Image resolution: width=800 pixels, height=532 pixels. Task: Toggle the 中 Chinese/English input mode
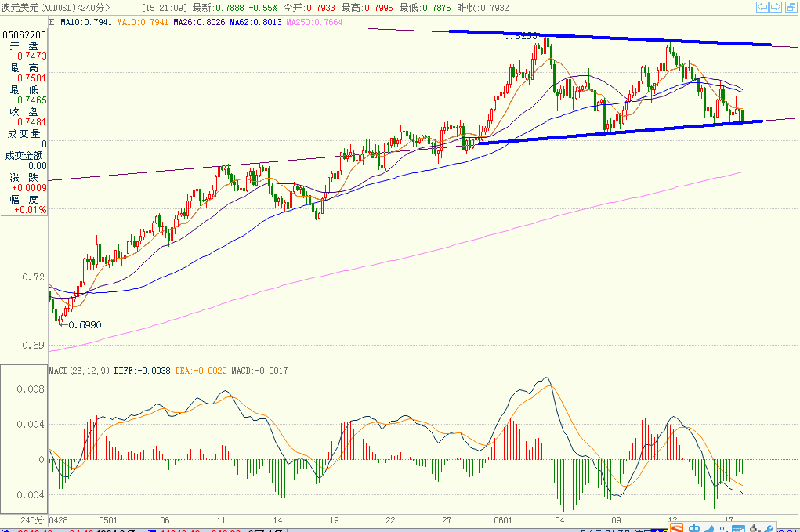coord(694,528)
